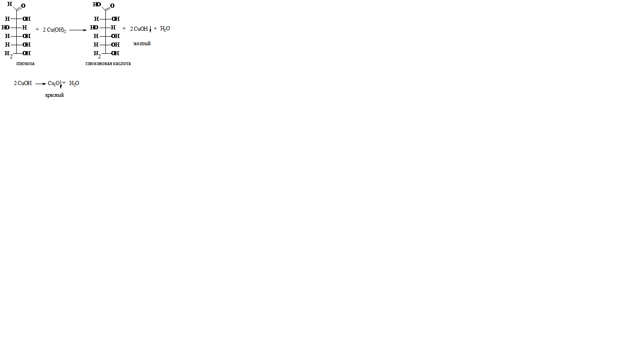629x364 pixels.
Task: Select the HO group atop gluconic acid
Action: pos(97,4)
